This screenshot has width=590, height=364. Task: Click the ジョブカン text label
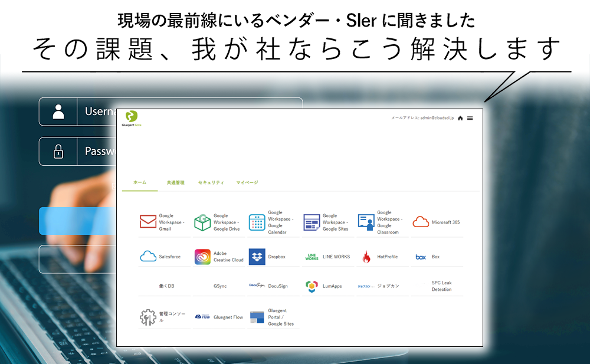pos(388,286)
